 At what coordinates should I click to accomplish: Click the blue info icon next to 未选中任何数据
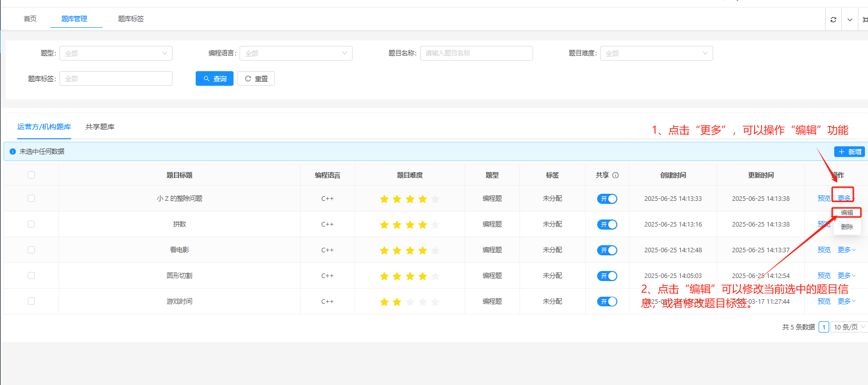point(13,151)
